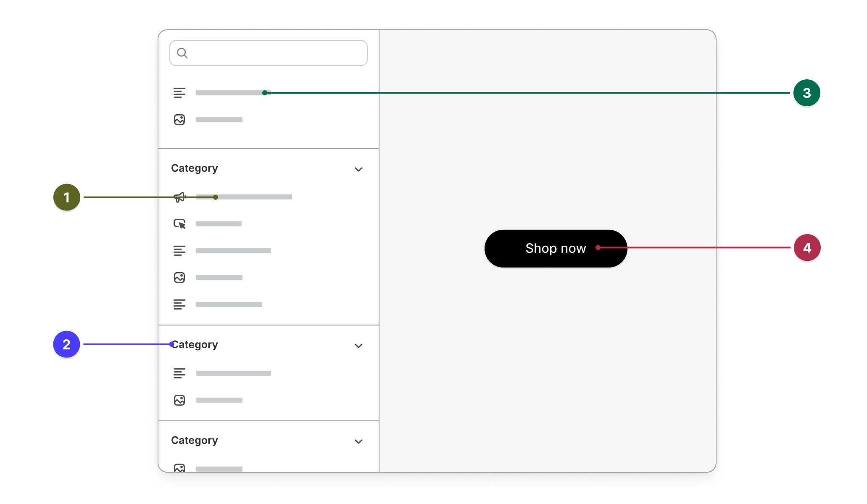
Task: Click the magnifier icon in search box
Action: click(x=182, y=53)
